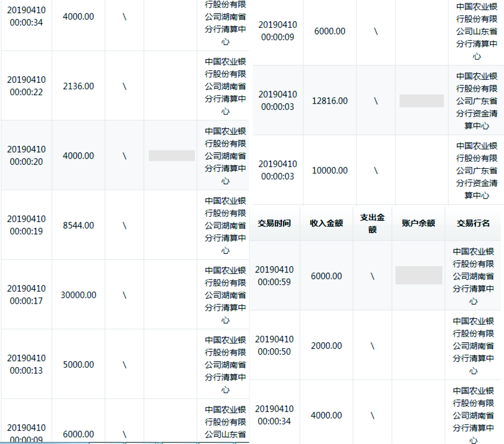Click the backslash expense cell in the 12816.00 row
Viewport: 504px width, 444px height.
(376, 101)
